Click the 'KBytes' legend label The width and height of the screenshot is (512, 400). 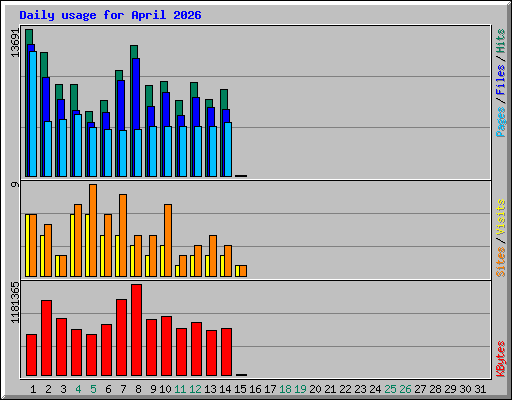tap(501, 359)
